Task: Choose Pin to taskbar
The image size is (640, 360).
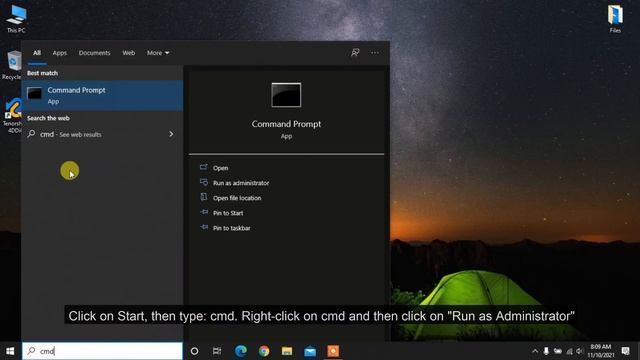Action: tap(231, 228)
